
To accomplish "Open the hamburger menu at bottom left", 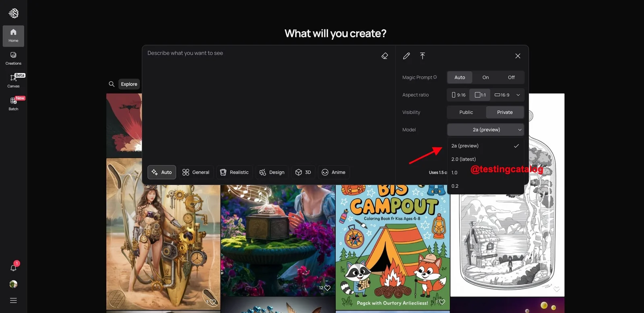I will click(x=13, y=301).
